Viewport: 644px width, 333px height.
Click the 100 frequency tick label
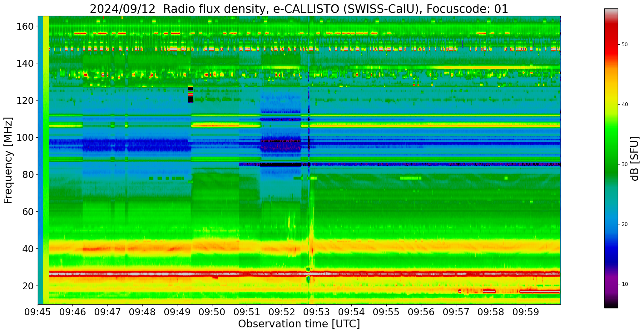tap(25, 138)
